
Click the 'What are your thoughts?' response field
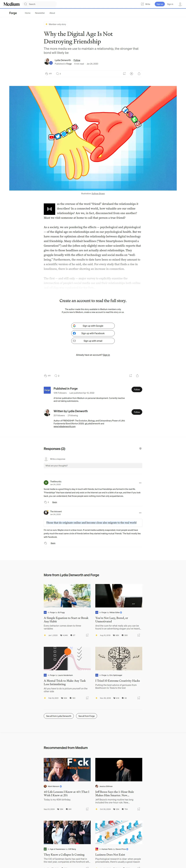click(x=93, y=465)
